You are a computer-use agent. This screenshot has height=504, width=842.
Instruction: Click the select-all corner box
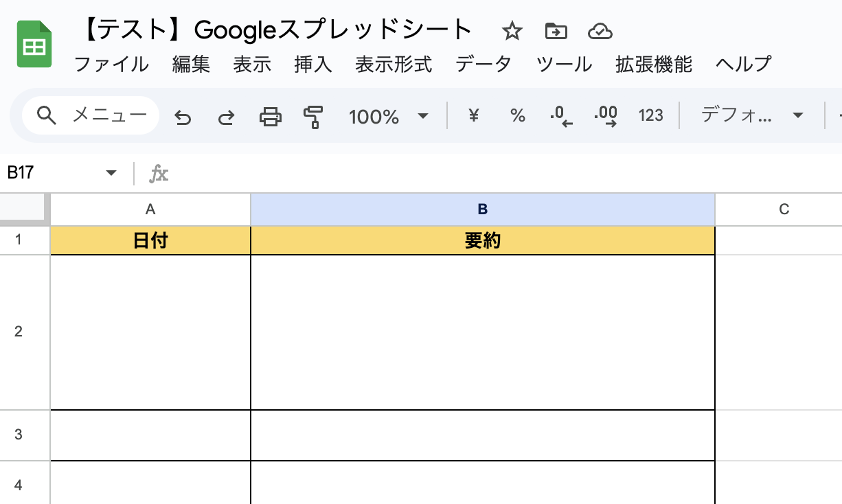tap(25, 209)
